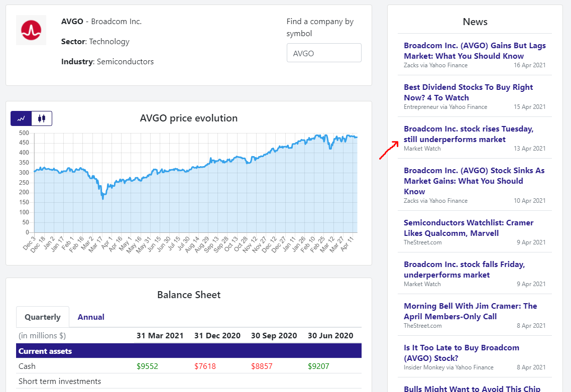Click the 'AVGO price evolution' chart title
Image resolution: width=571 pixels, height=392 pixels.
189,118
